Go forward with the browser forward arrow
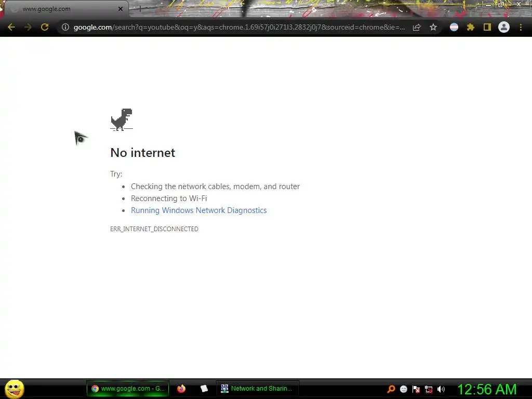Screen dimensions: 532x399 click(28, 27)
